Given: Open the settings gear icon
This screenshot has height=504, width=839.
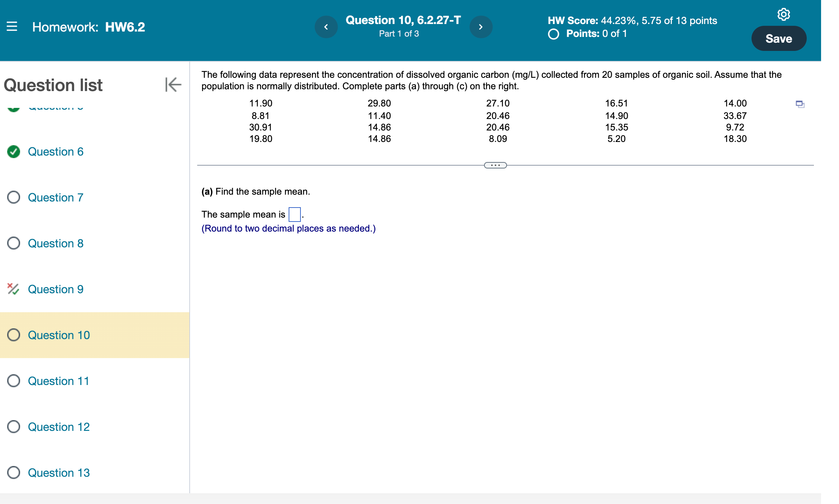Looking at the screenshot, I should coord(783,14).
